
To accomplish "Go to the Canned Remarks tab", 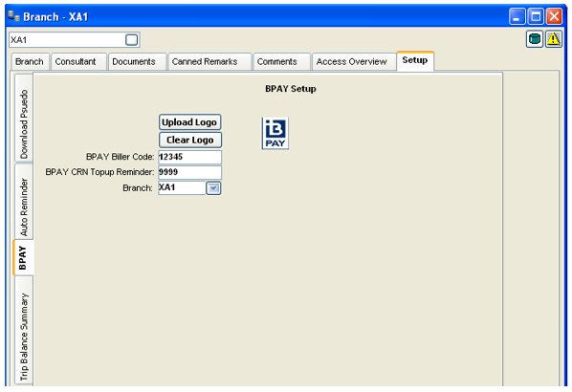I will [205, 61].
